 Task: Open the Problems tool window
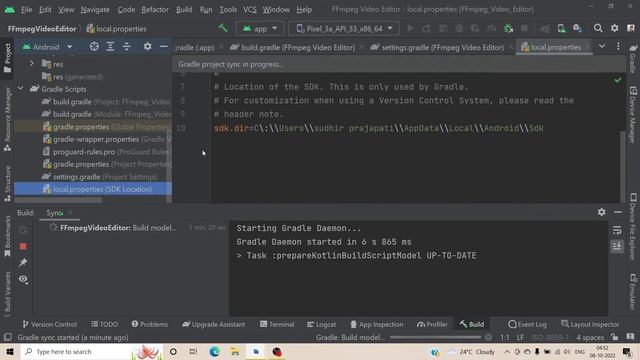(x=149, y=324)
